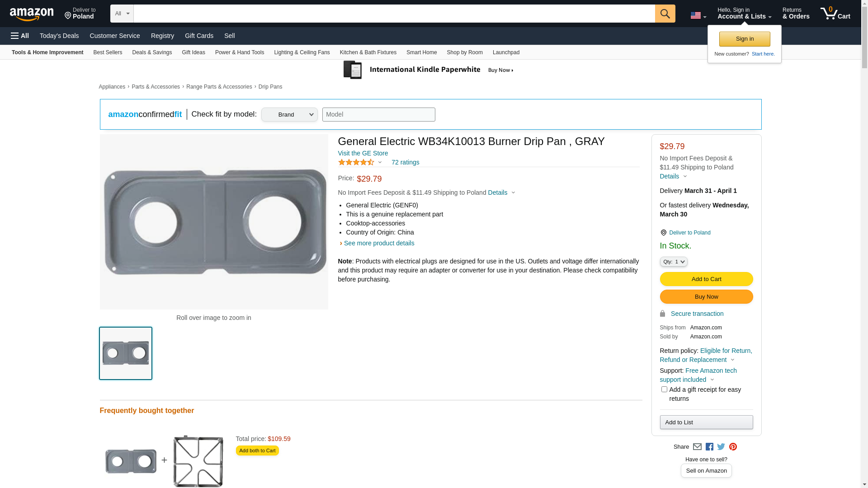Click the Visit the GE Store link

pyautogui.click(x=363, y=153)
